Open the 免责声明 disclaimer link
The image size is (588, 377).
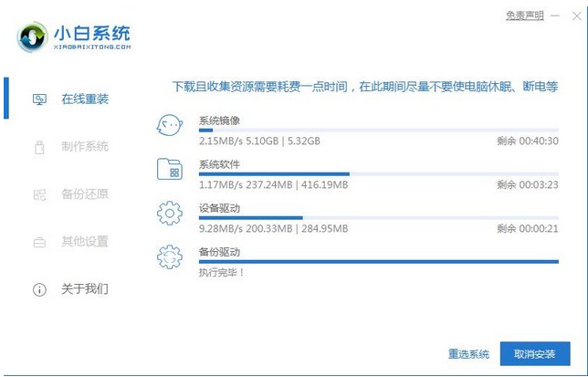click(524, 16)
